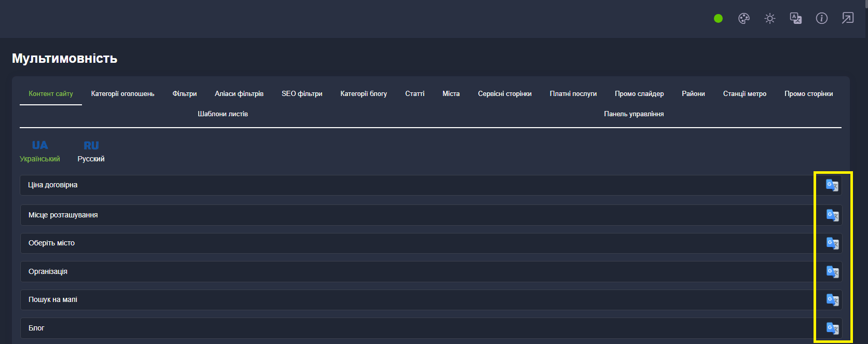Translate 'Місце розташування' using Google Translate icon
This screenshot has width=868, height=344.
click(x=832, y=215)
